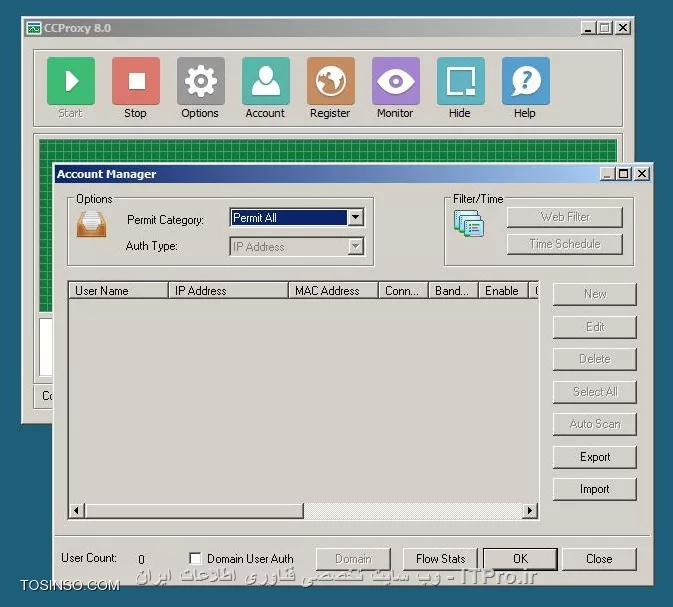Click the empty track of the horizontal scrollbar
The height and width of the screenshot is (607, 673).
pyautogui.click(x=413, y=510)
